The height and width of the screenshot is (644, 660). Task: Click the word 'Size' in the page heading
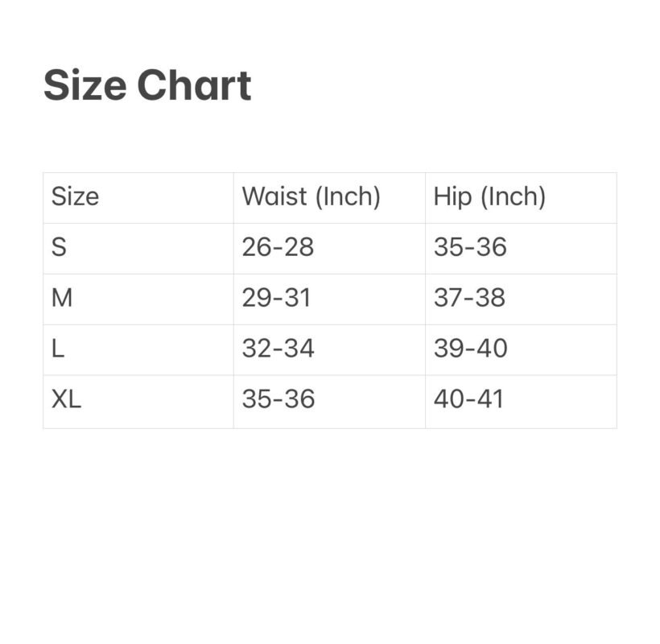pos(85,86)
